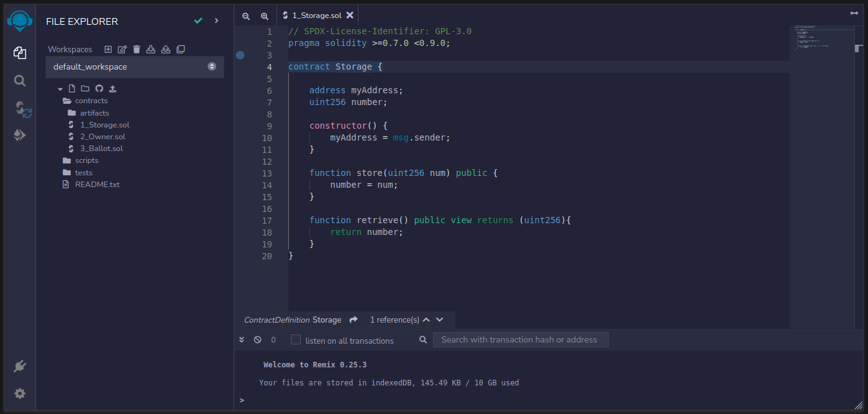The width and height of the screenshot is (868, 414).
Task: Zoom in the editor font
Action: [265, 16]
